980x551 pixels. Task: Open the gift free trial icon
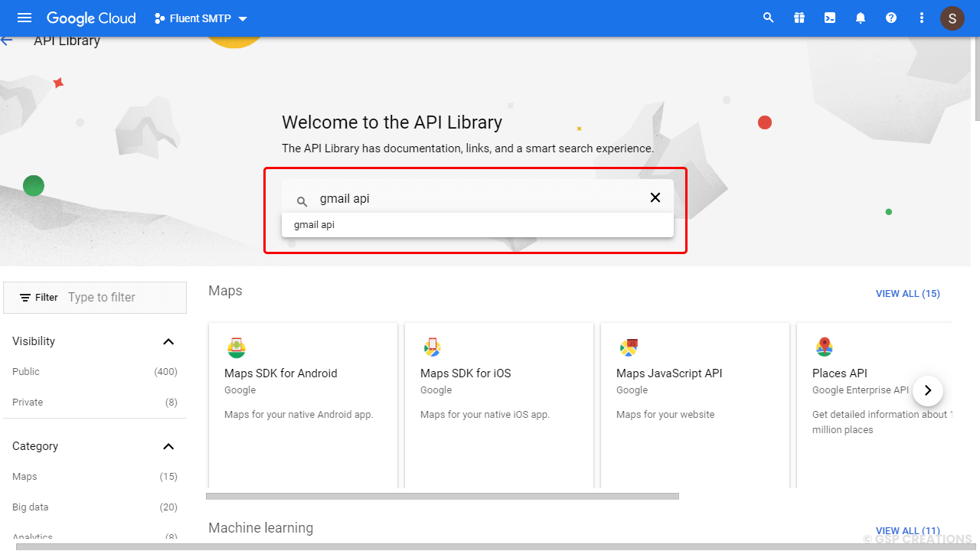tap(799, 18)
